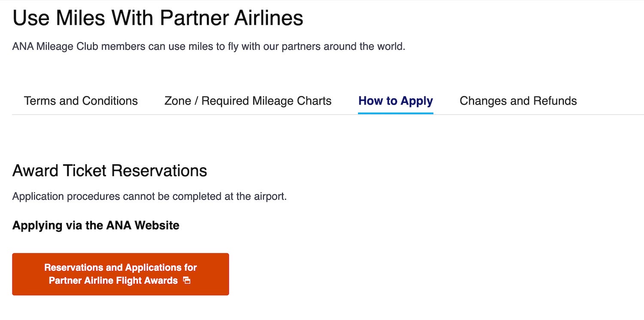Open the external link icon beside Flight Awards text

[x=186, y=280]
